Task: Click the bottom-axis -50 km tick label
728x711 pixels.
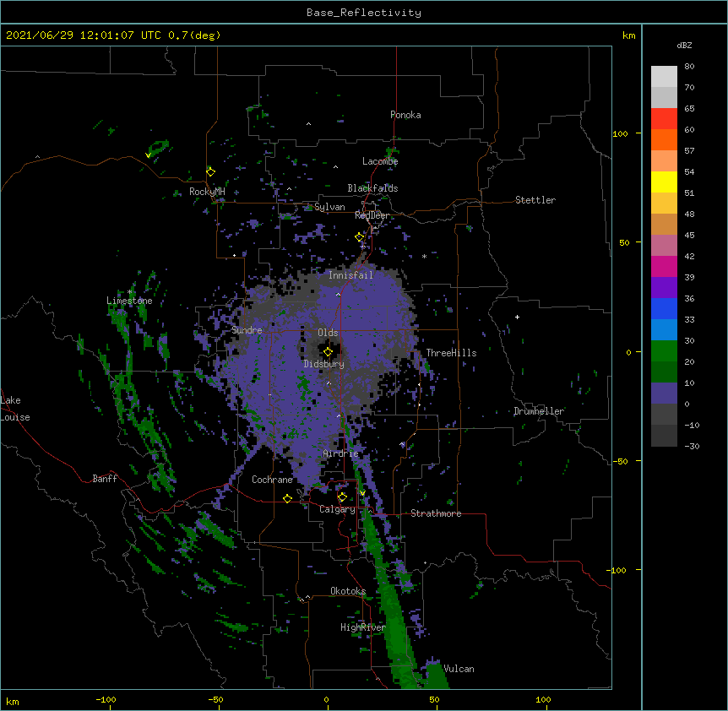Action: pyautogui.click(x=215, y=700)
